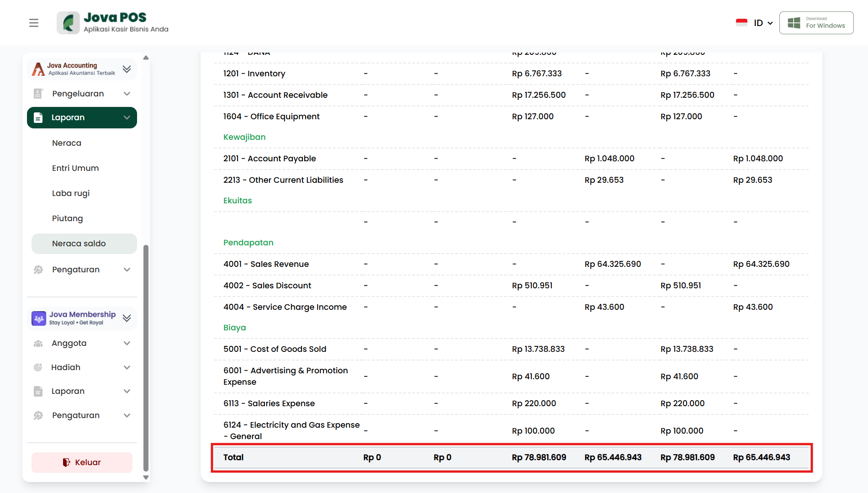Click the Anggota members icon
This screenshot has height=493, width=868.
(x=38, y=343)
